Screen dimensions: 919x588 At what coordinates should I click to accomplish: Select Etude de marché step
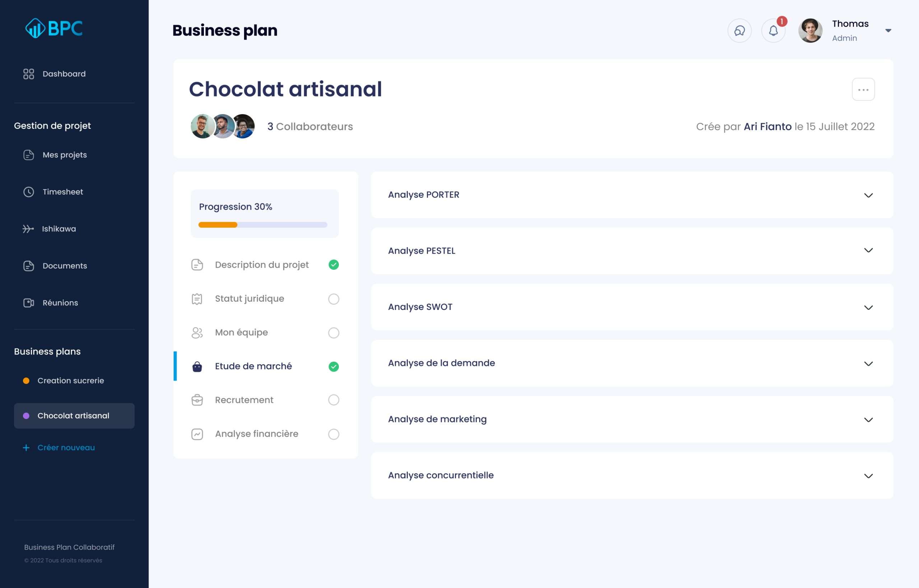click(x=253, y=366)
